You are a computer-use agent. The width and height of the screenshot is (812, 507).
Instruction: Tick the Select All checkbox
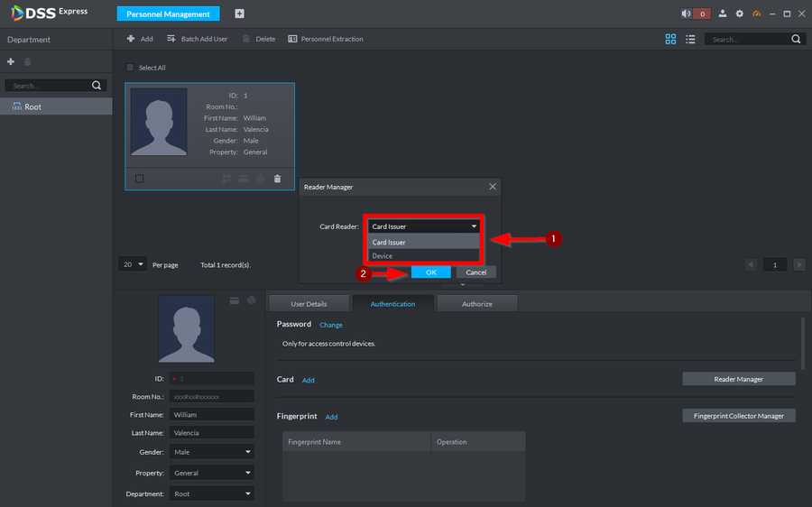pyautogui.click(x=130, y=68)
